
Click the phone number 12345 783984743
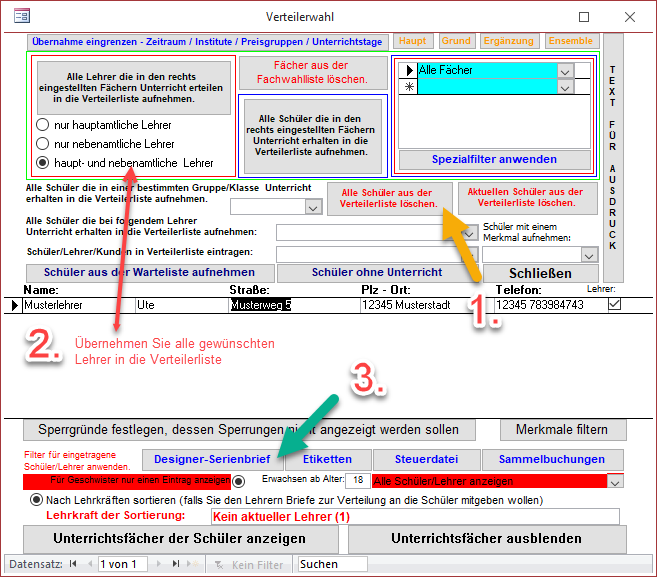click(x=550, y=305)
